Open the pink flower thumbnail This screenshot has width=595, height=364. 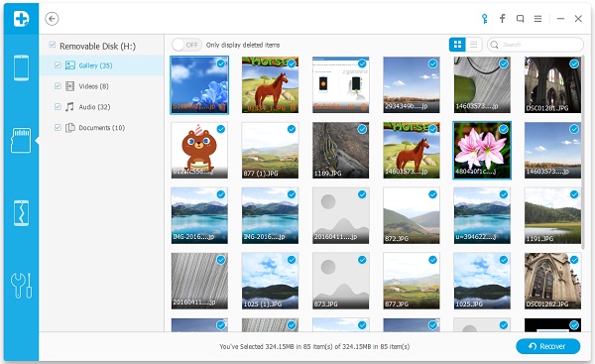[x=482, y=151]
